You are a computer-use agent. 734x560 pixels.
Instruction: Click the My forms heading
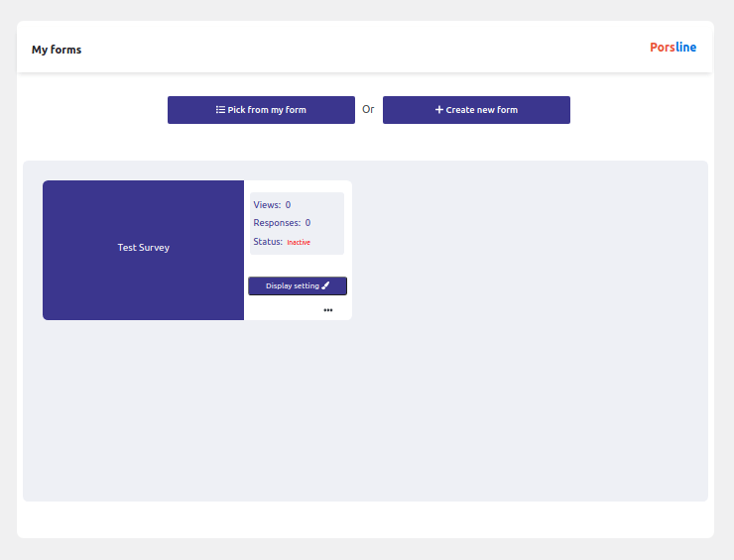point(57,50)
